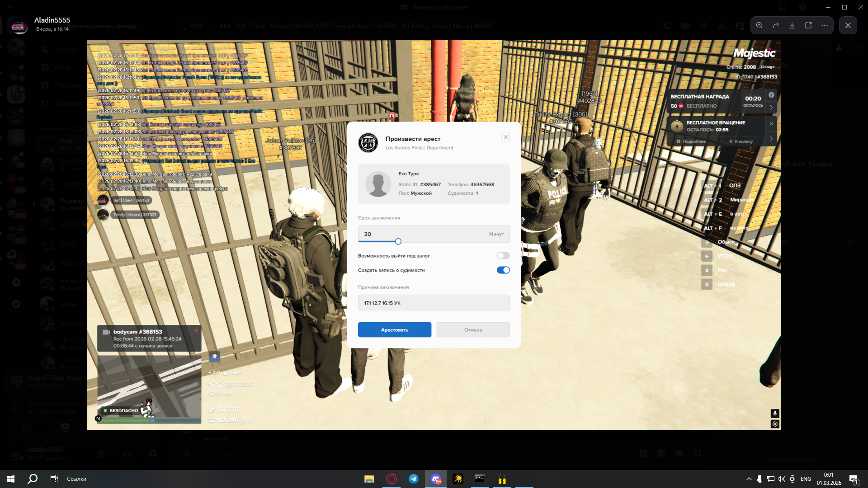
Task: Click the forward image arrow icon
Action: click(776, 25)
